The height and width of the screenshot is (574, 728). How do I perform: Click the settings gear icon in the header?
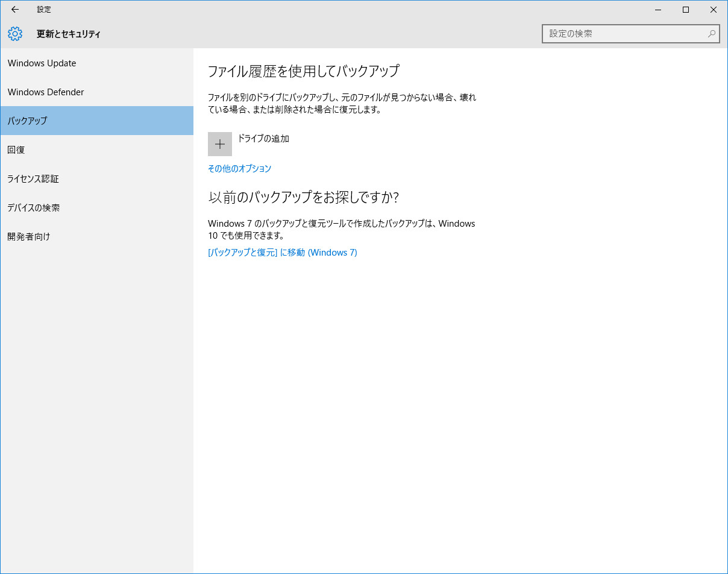coord(14,34)
